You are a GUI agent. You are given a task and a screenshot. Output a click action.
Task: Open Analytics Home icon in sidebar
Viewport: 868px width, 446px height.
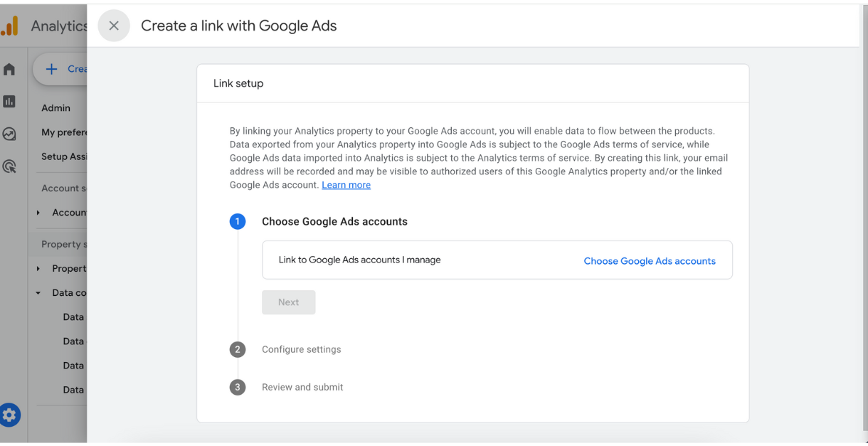(x=9, y=69)
